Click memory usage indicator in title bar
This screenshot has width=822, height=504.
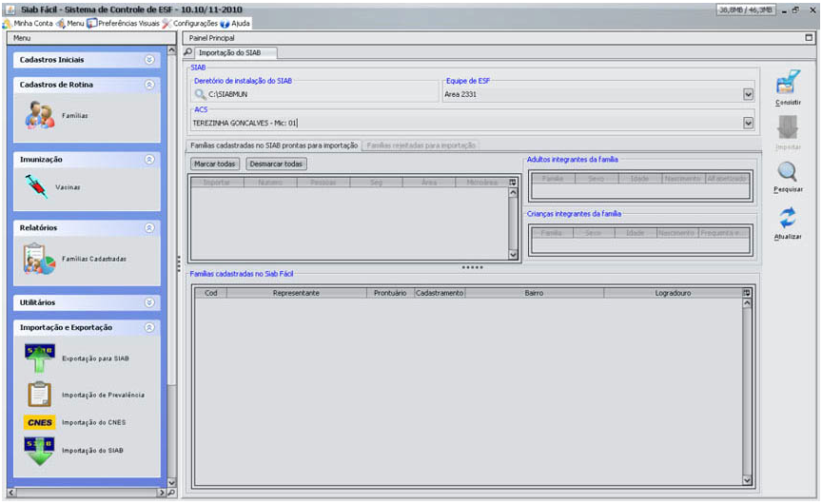(746, 10)
